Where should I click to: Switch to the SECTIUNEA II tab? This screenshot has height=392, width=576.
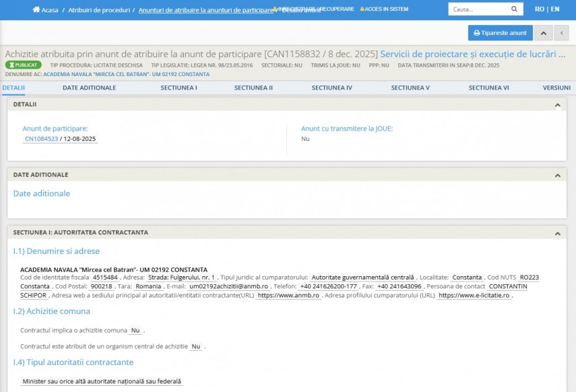(x=253, y=88)
